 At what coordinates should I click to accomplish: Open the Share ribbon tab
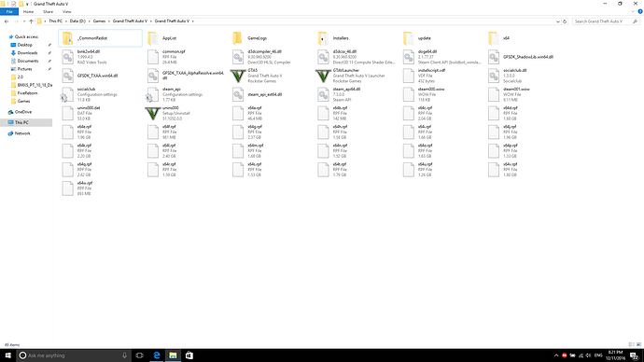click(x=48, y=12)
